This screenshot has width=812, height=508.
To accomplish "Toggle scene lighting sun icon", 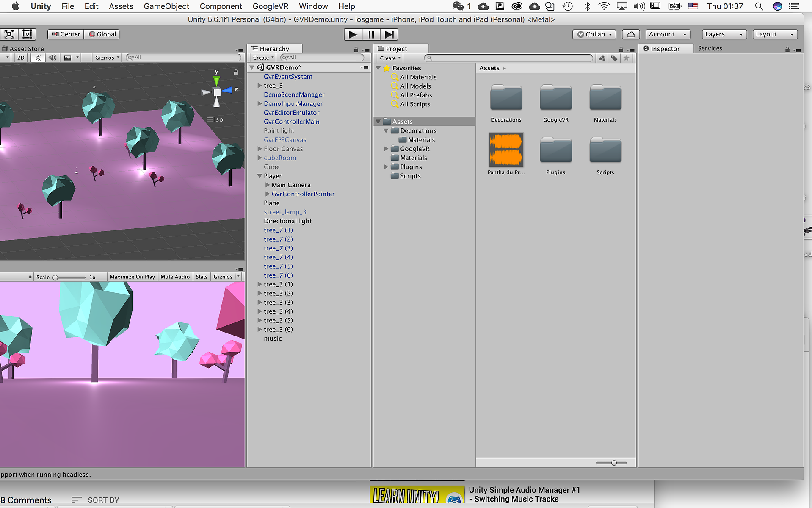I will (x=38, y=58).
